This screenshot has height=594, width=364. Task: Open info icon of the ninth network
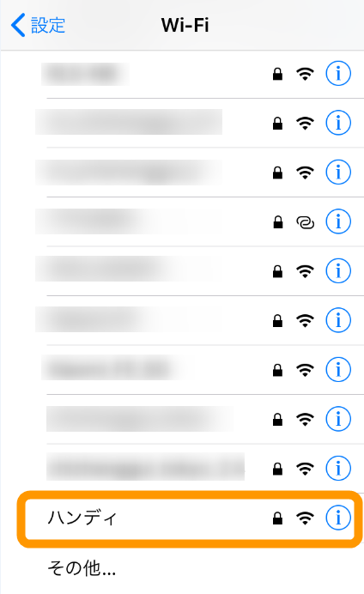tap(338, 468)
